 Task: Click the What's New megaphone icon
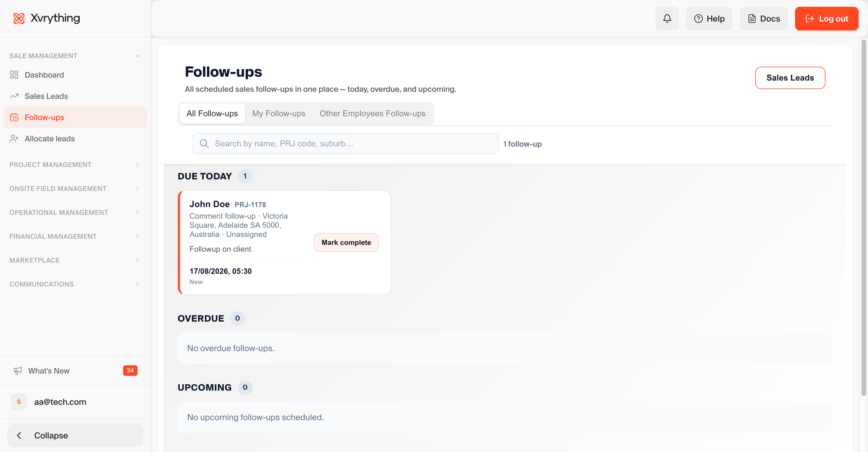coord(18,371)
